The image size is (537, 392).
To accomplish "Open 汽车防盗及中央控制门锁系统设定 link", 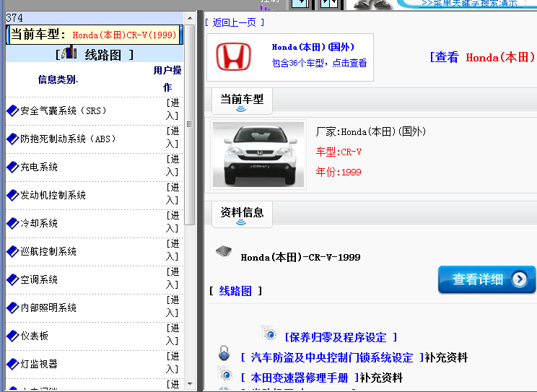I will (332, 358).
